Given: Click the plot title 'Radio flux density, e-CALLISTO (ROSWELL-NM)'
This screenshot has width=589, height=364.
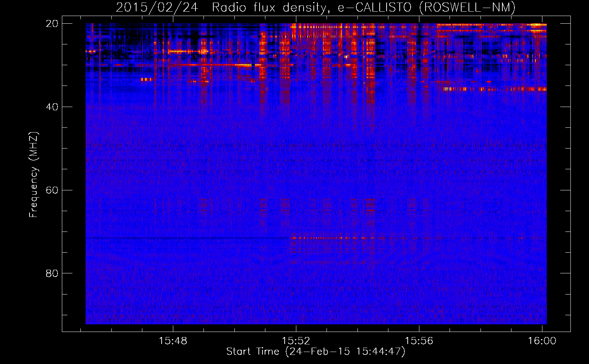Looking at the screenshot, I should click(363, 7).
